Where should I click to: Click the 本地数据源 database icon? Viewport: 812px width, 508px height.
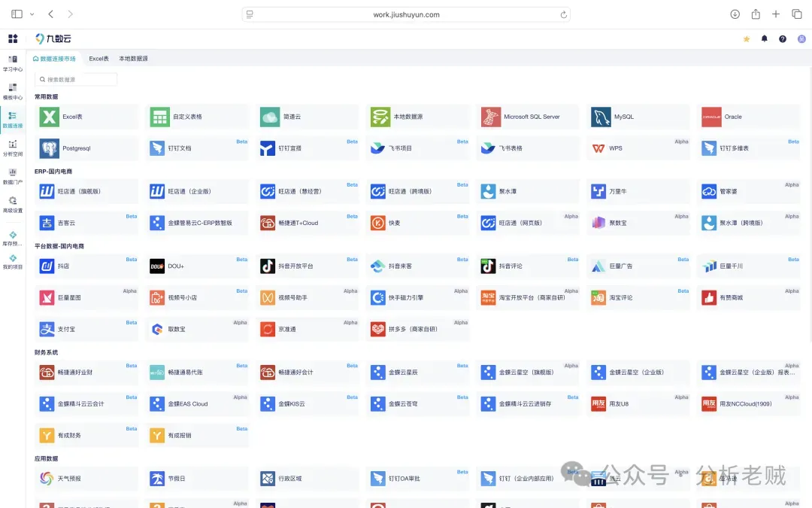pos(380,117)
